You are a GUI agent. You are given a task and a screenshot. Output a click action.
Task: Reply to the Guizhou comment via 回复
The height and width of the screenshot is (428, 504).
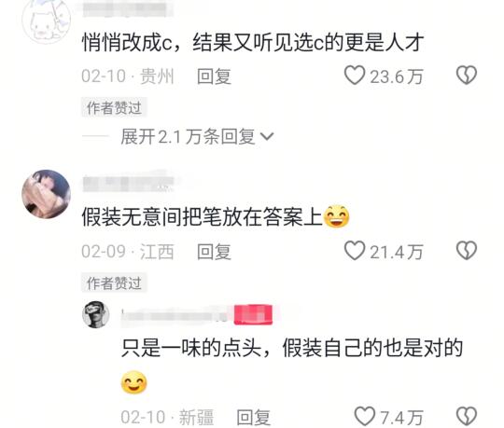tap(214, 76)
